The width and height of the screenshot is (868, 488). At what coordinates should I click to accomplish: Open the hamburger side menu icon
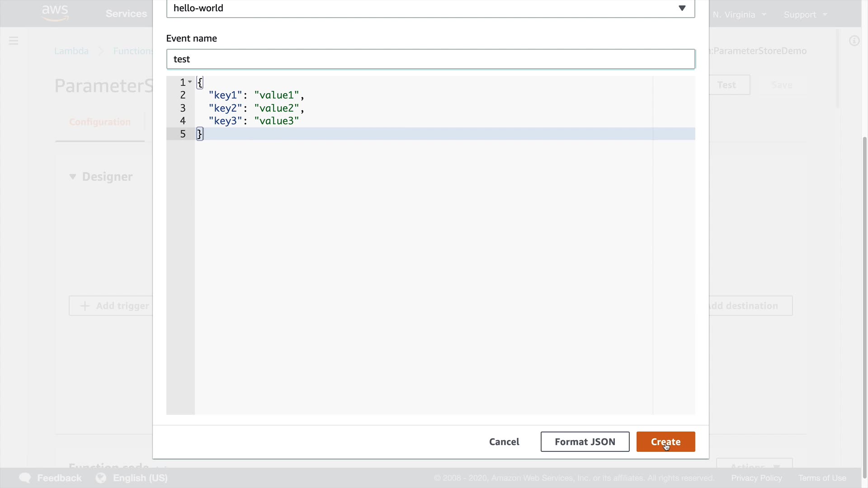click(14, 41)
